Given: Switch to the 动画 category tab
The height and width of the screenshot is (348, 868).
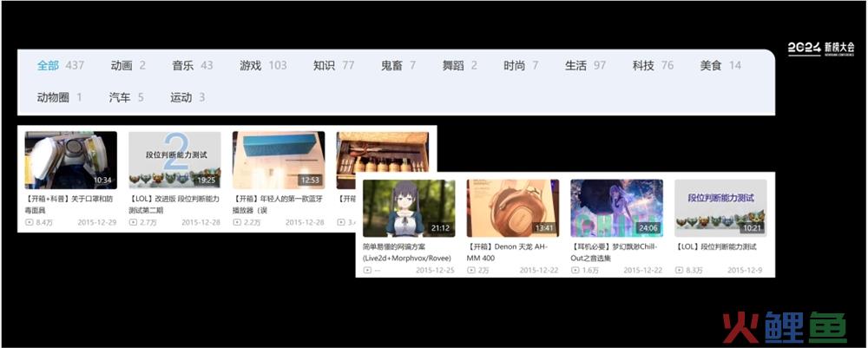Looking at the screenshot, I should pyautogui.click(x=128, y=66).
